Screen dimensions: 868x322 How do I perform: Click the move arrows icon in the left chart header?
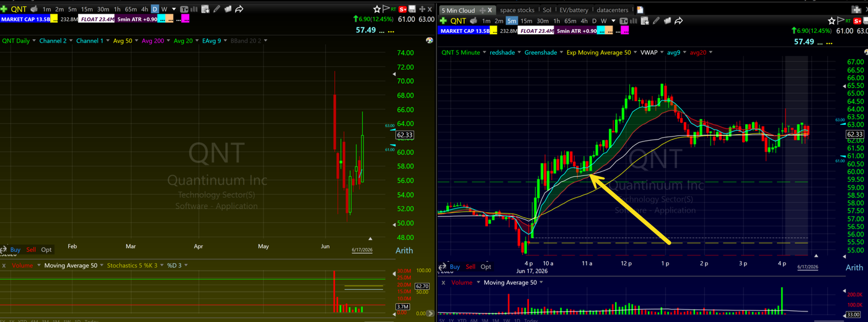422,9
